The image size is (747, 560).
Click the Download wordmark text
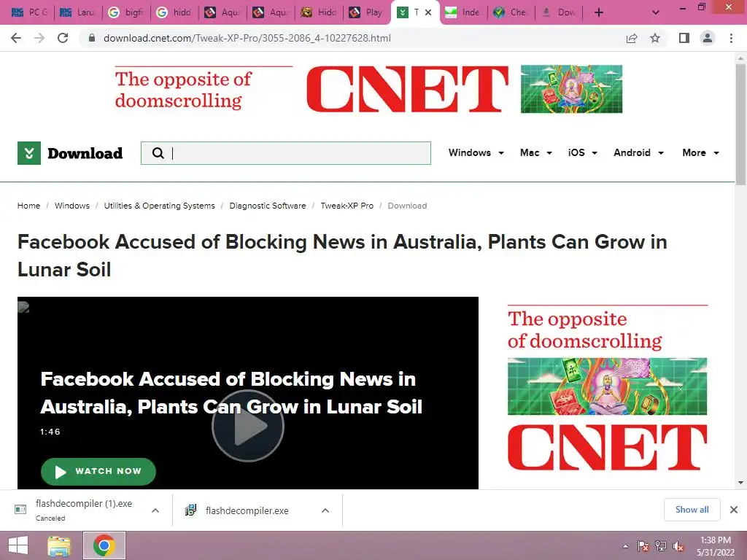85,153
